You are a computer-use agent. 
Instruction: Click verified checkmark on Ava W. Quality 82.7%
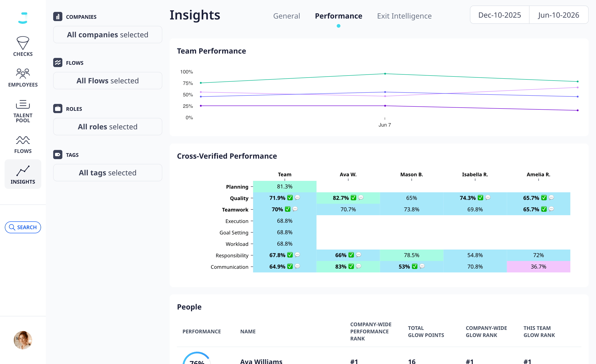[x=353, y=198]
